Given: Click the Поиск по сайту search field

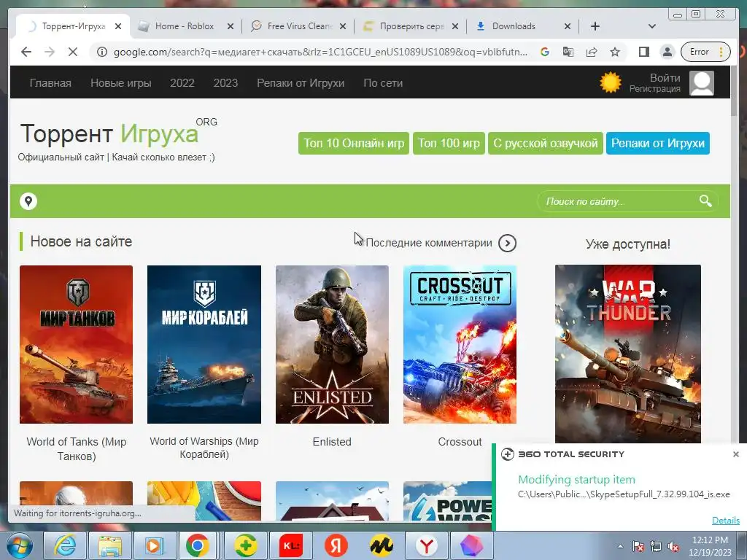Looking at the screenshot, I should (x=618, y=201).
